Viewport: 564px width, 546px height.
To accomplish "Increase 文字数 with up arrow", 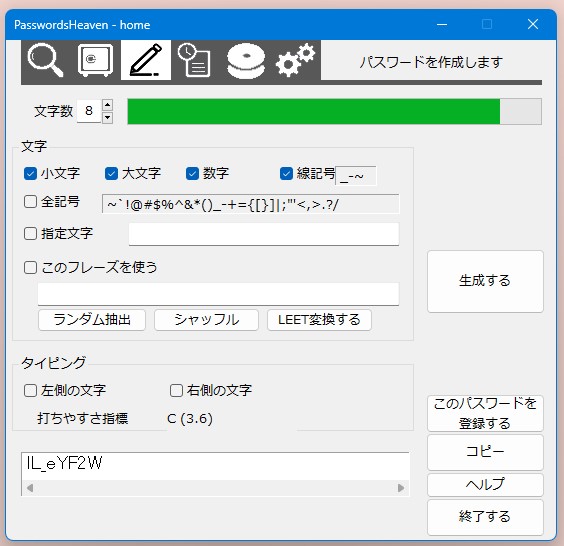I will click(108, 105).
